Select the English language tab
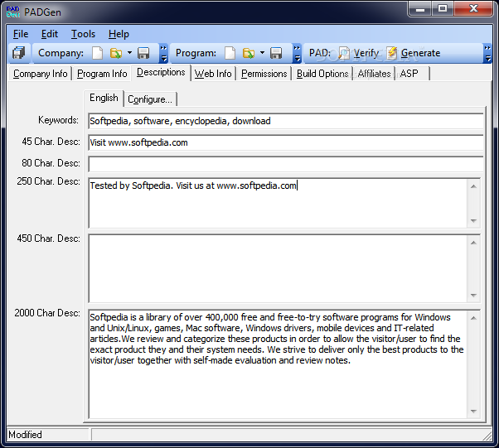The width and height of the screenshot is (499, 448). 104,98
